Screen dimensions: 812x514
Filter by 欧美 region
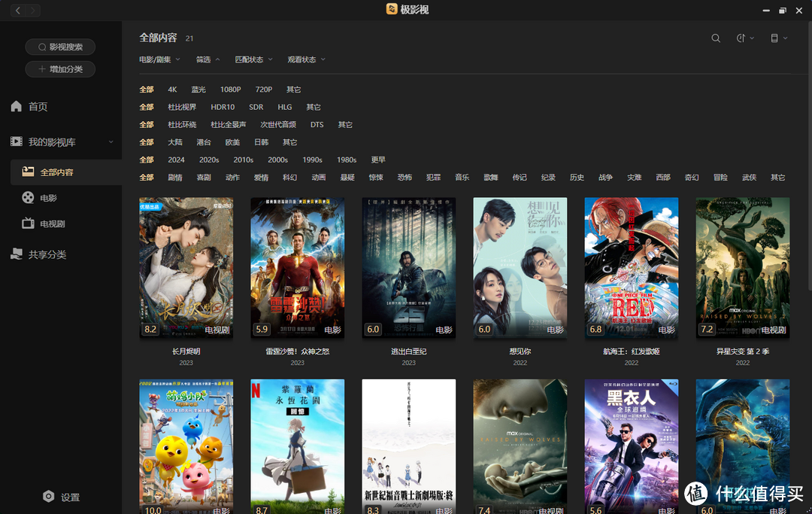click(232, 142)
